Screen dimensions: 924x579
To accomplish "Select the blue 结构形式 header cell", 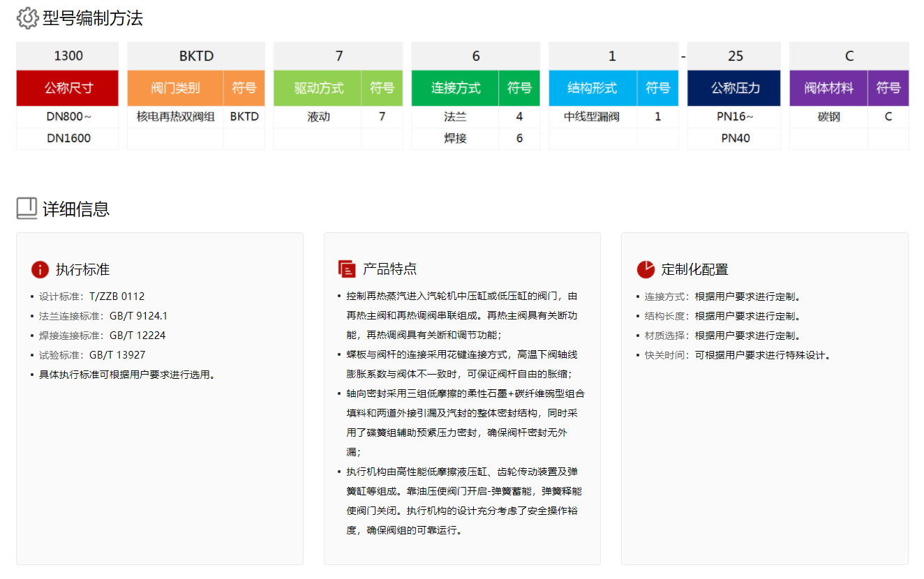I will [x=593, y=88].
